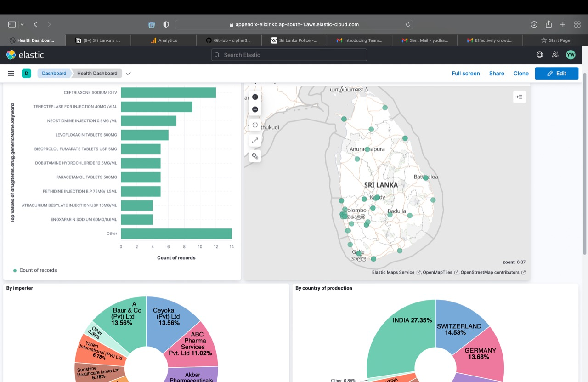The width and height of the screenshot is (588, 382).
Task: Click the saved-state checkmark beside Health Dashboard
Action: [128, 74]
